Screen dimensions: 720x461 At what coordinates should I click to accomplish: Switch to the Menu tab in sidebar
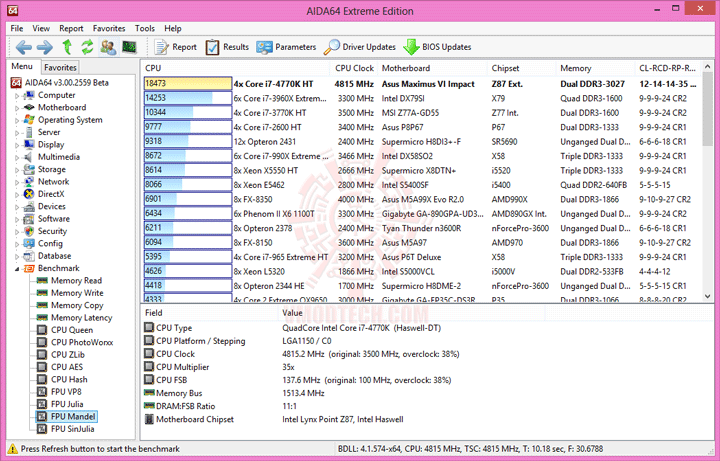[22, 67]
